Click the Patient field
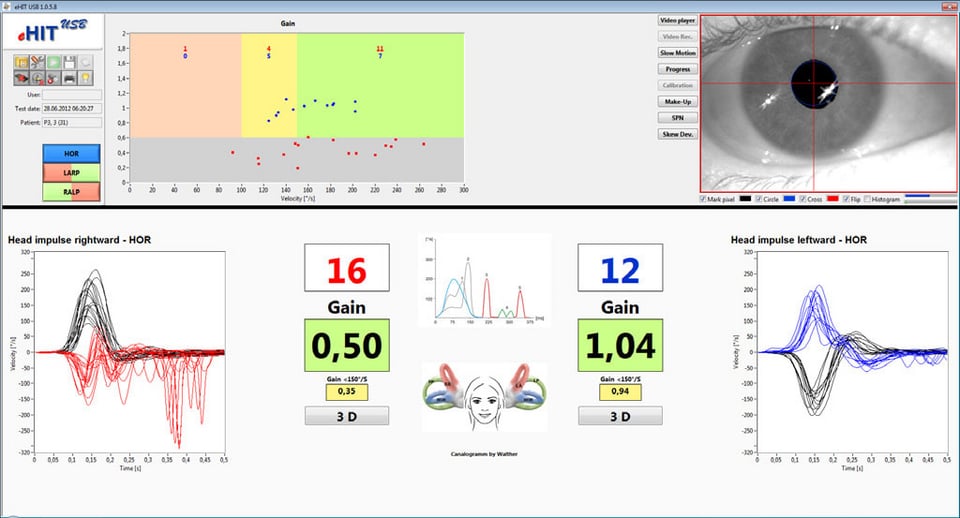The width and height of the screenshot is (960, 518). coord(72,122)
